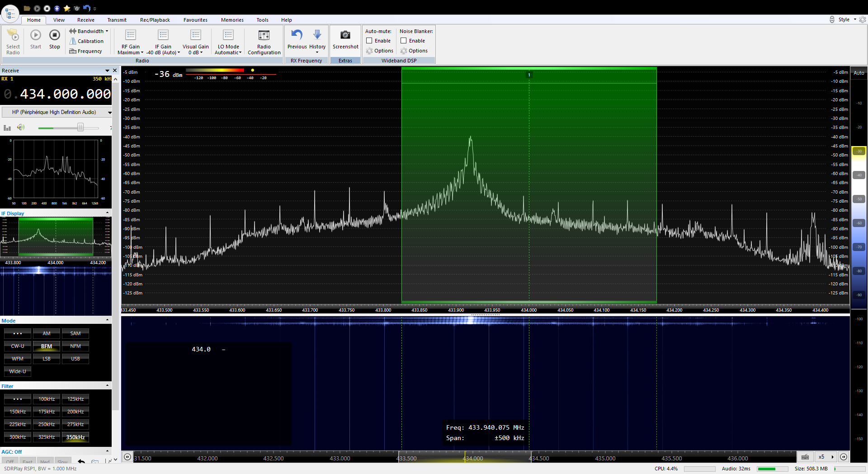Click the Start radio icon

36,35
